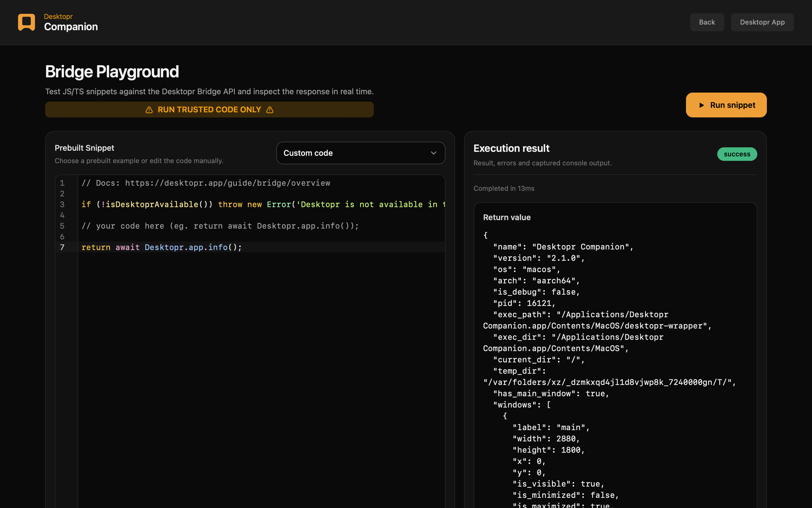The width and height of the screenshot is (812, 508).
Task: Click the Prebuilt Snippet label
Action: tap(85, 148)
